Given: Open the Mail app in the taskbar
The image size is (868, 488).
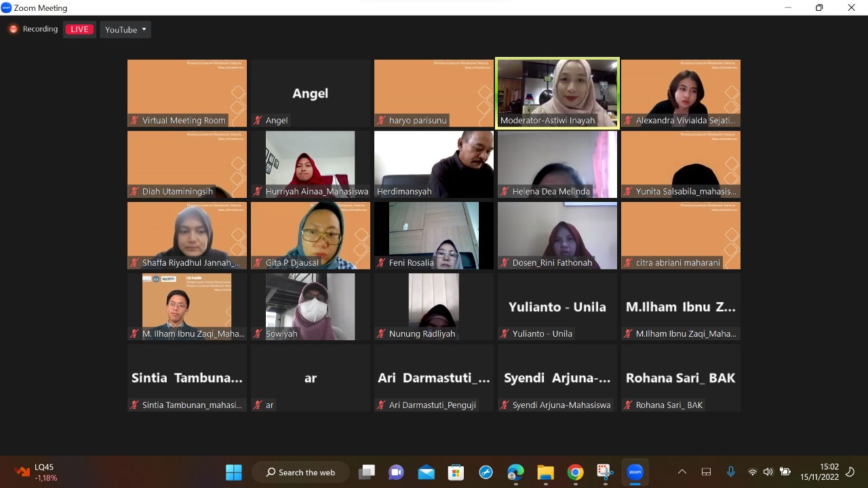Looking at the screenshot, I should point(427,472).
